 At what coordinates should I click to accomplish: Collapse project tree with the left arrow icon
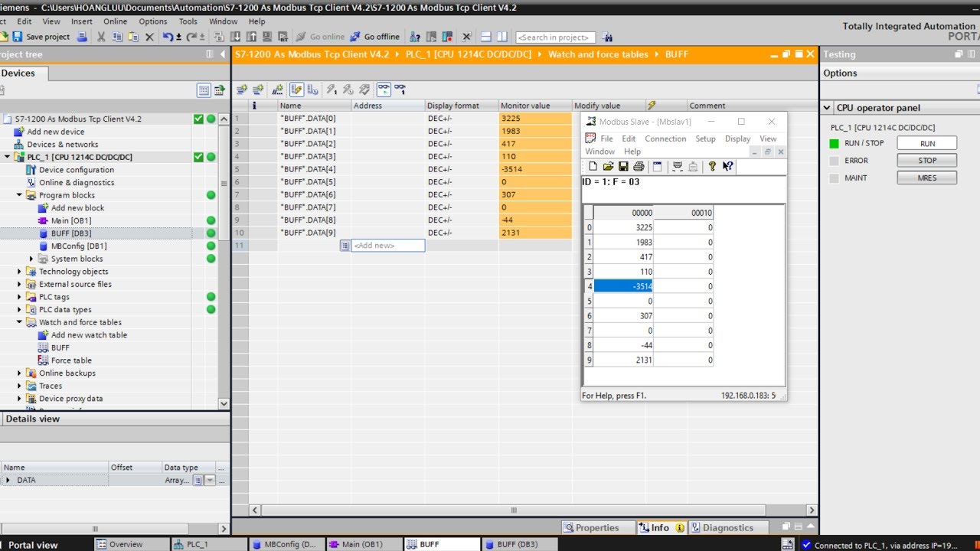click(223, 54)
